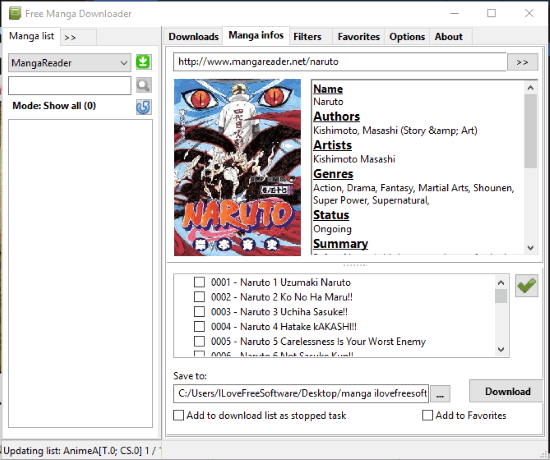Click the Status heading
550x460 pixels.
[331, 215]
